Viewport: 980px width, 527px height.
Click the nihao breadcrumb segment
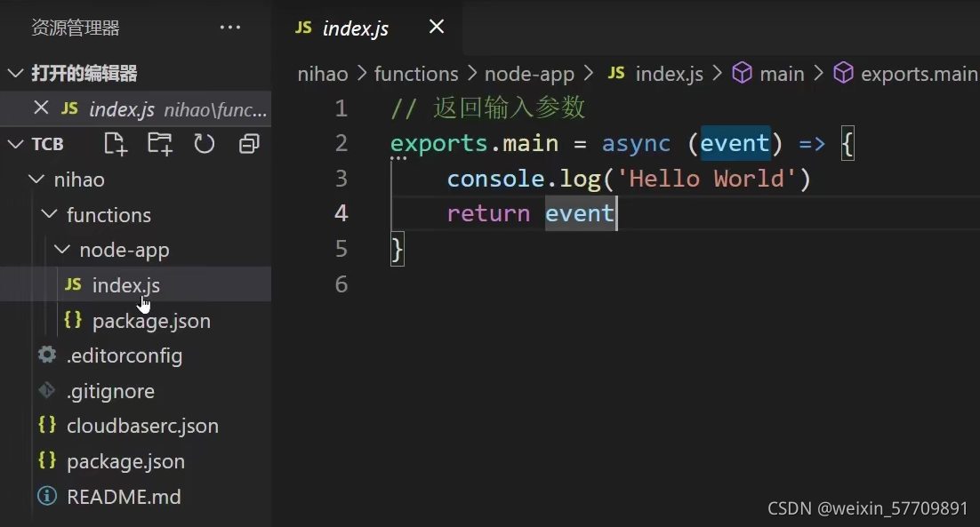323,74
